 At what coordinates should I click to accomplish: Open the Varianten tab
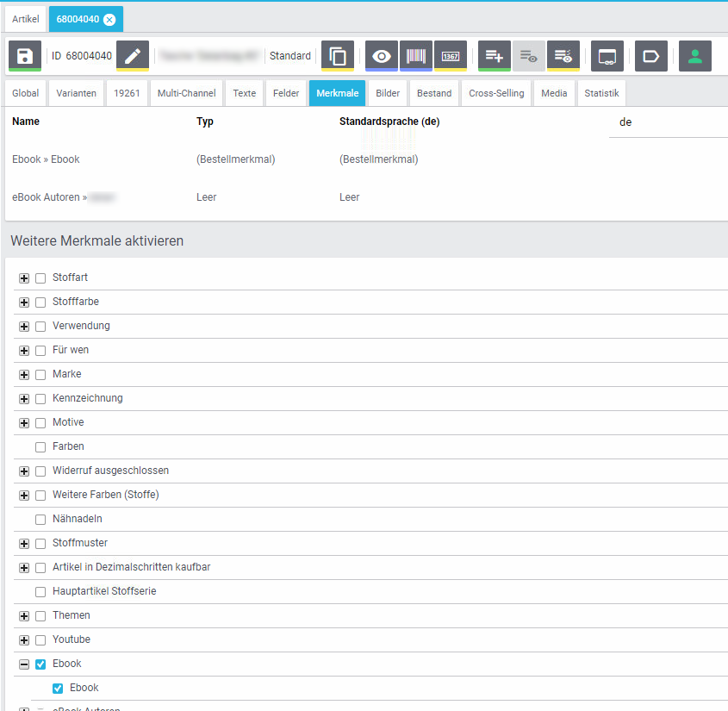pos(77,93)
